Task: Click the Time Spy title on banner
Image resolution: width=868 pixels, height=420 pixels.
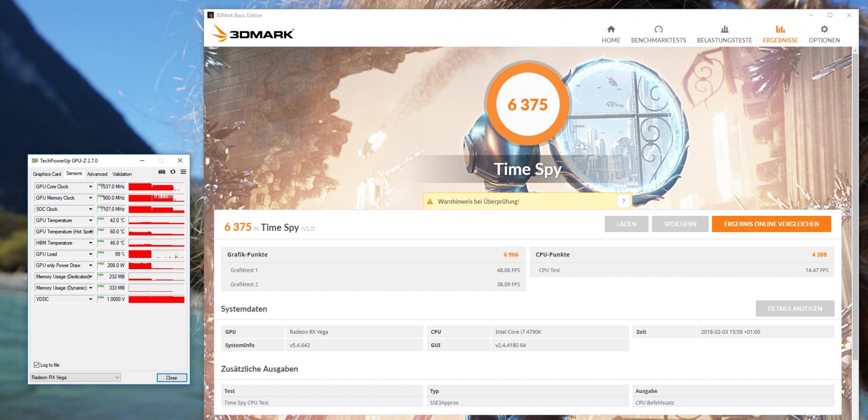Action: point(528,169)
